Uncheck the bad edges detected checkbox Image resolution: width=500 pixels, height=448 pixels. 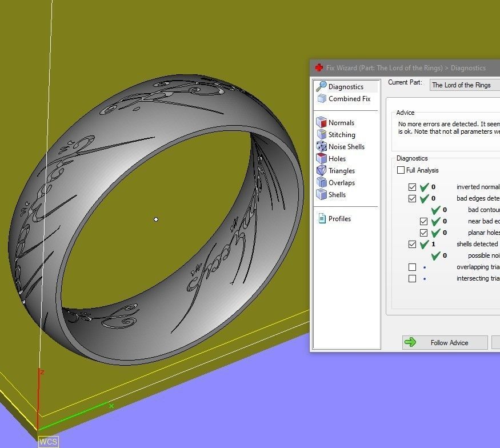click(412, 198)
